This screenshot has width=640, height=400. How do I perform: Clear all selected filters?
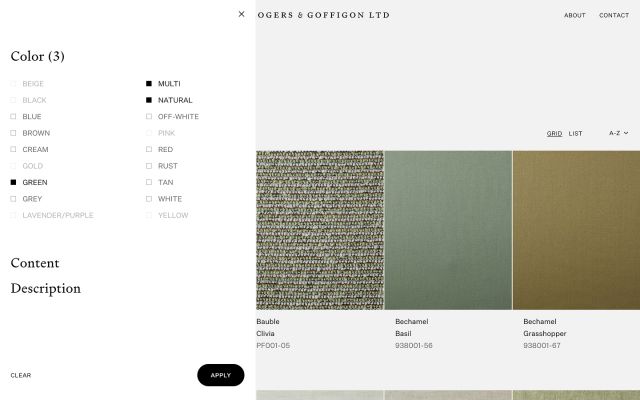(21, 375)
